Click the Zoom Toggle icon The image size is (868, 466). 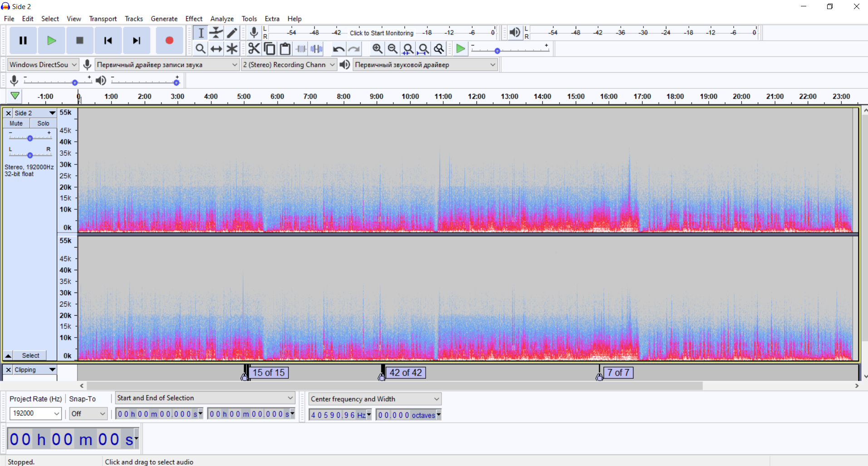439,49
